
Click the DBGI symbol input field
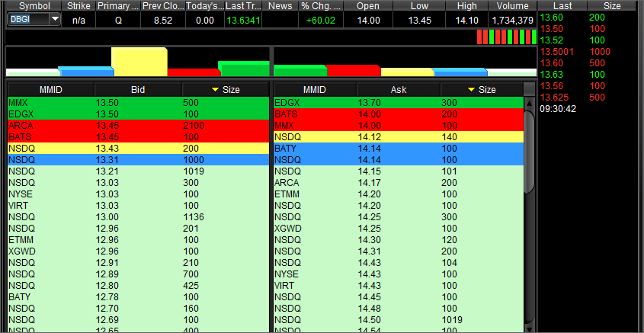28,19
